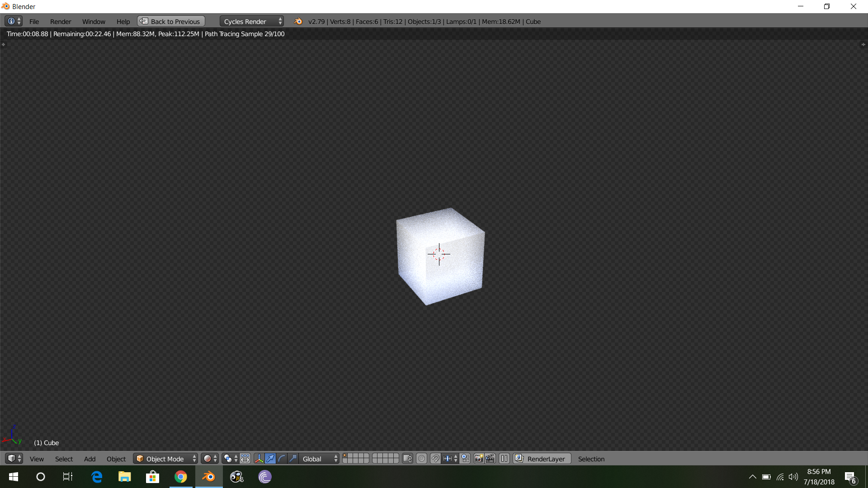Open the Window menu
The height and width of the screenshot is (488, 868).
tap(94, 21)
